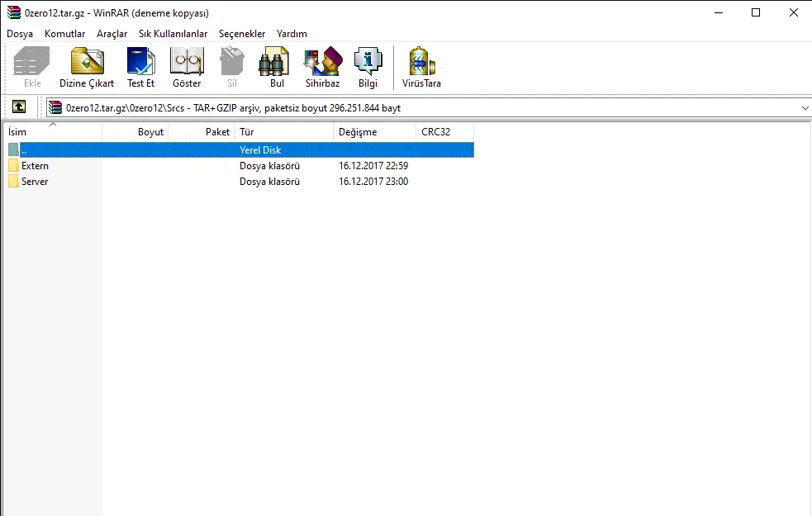The image size is (812, 516).
Task: Click 'Dosya klasörü' in Server row
Action: pos(269,181)
